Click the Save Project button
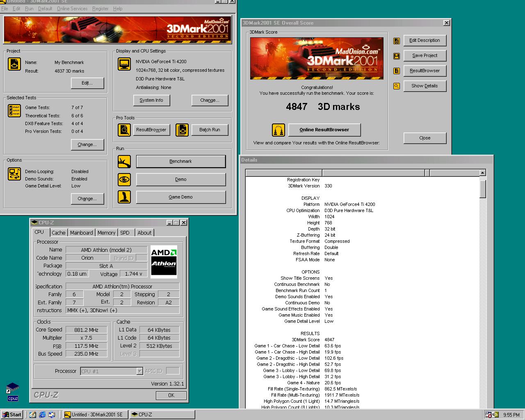525x420 pixels. click(x=425, y=56)
